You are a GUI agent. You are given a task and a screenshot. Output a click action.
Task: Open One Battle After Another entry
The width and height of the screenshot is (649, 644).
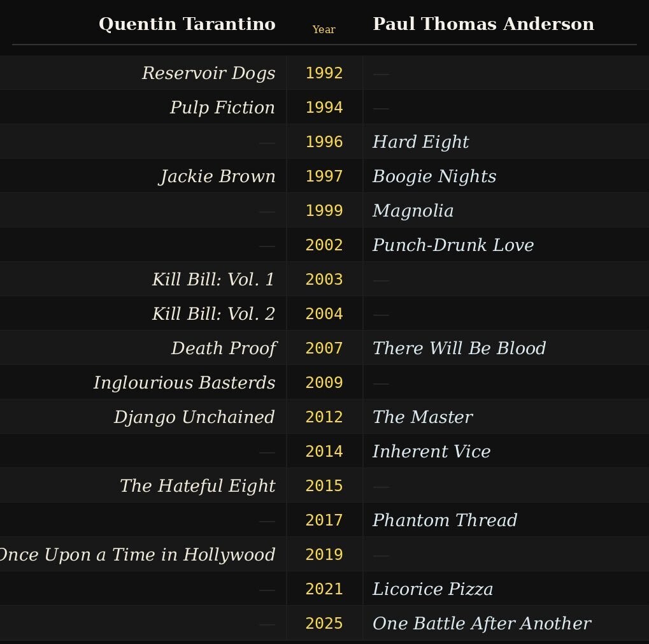click(x=481, y=624)
